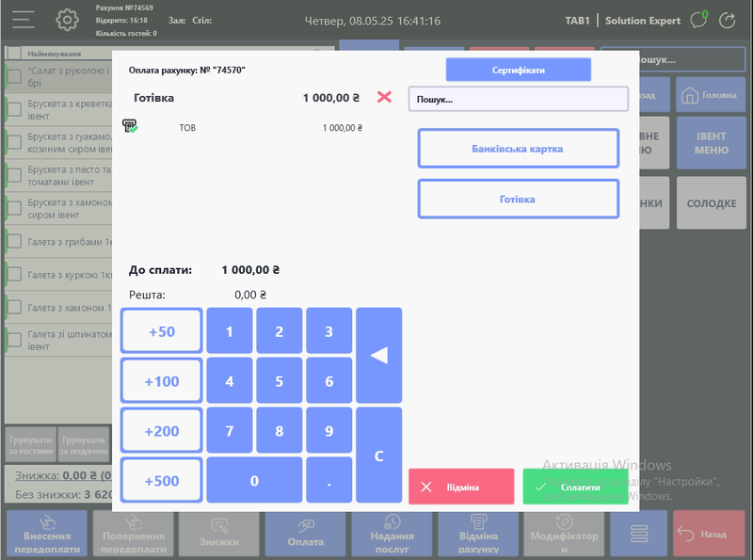The height and width of the screenshot is (560, 753).
Task: Cancel payment with Відміна button
Action: click(461, 487)
